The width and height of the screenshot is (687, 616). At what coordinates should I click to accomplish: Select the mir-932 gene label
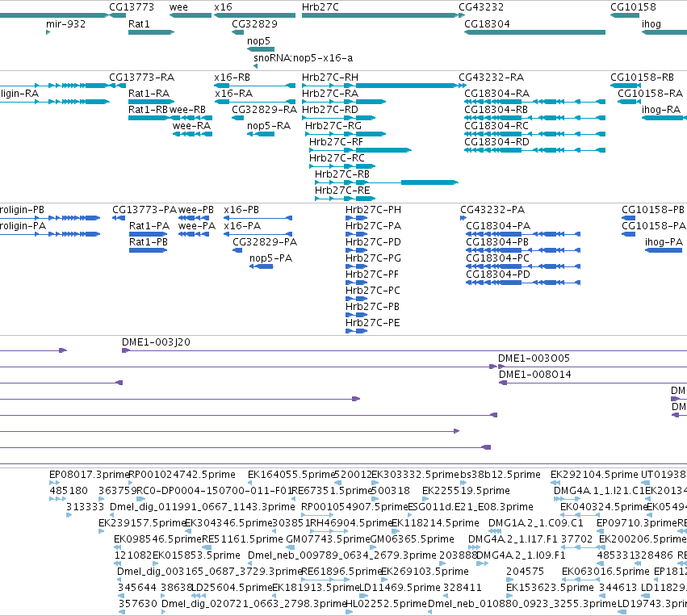65,23
